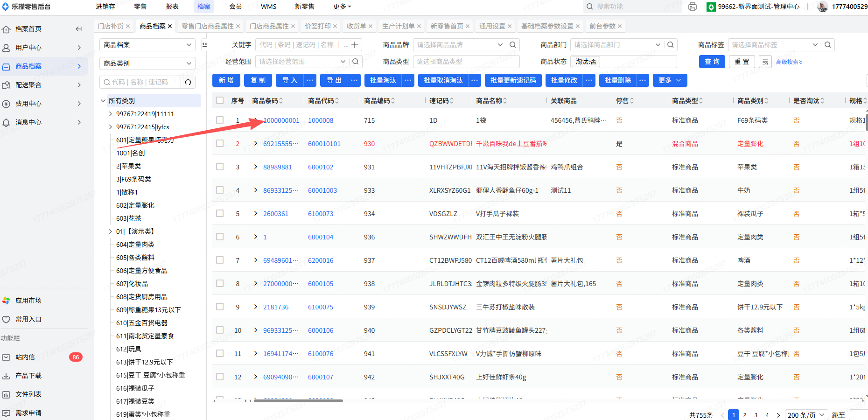Switch to the 门店商品属性 tab
The image size is (868, 420).
pos(269,26)
